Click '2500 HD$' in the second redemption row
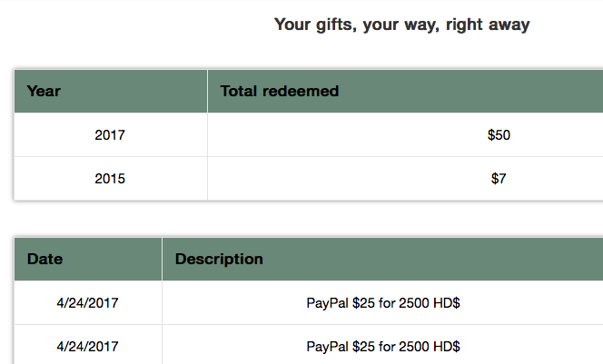This screenshot has height=364, width=603. pyautogui.click(x=432, y=346)
